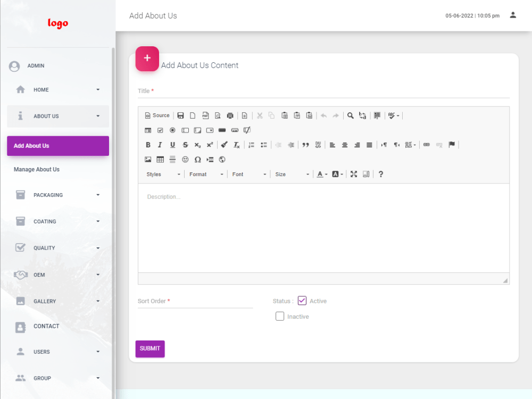Open the background color picker
This screenshot has height=399, width=532.
point(338,174)
